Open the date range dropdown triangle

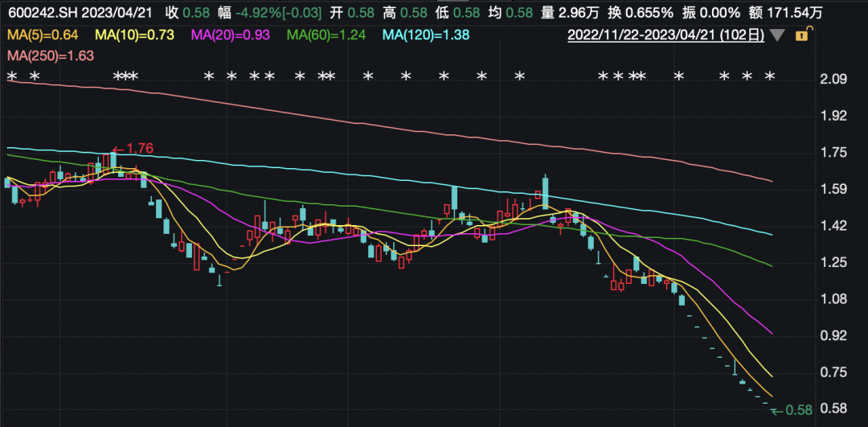click(x=777, y=36)
